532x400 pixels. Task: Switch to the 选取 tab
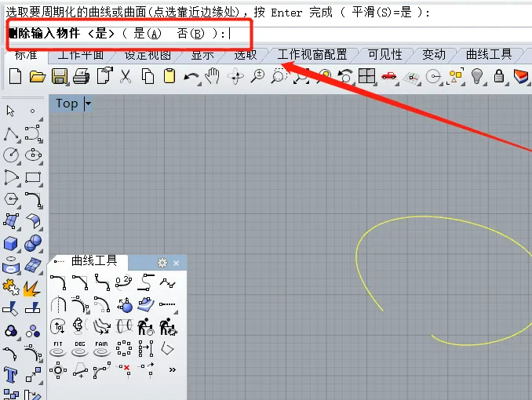point(246,55)
